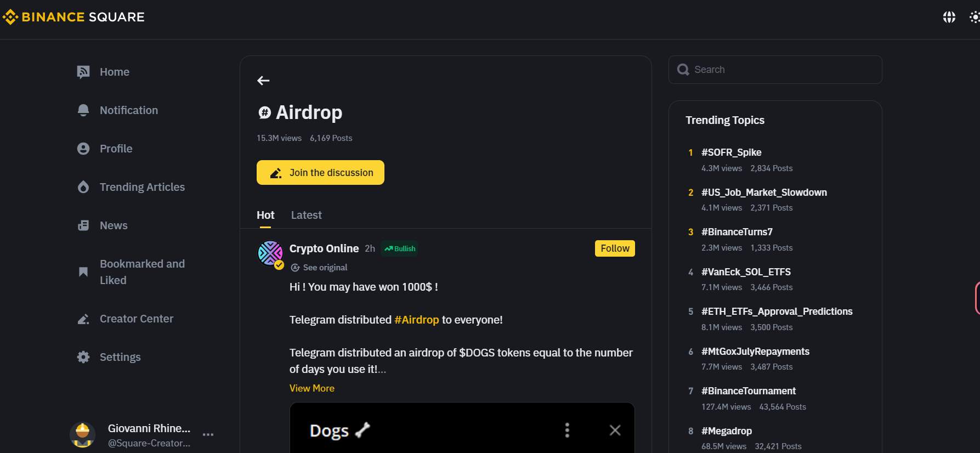Viewport: 980px width, 453px height.
Task: Click the View More link
Action: click(x=312, y=388)
